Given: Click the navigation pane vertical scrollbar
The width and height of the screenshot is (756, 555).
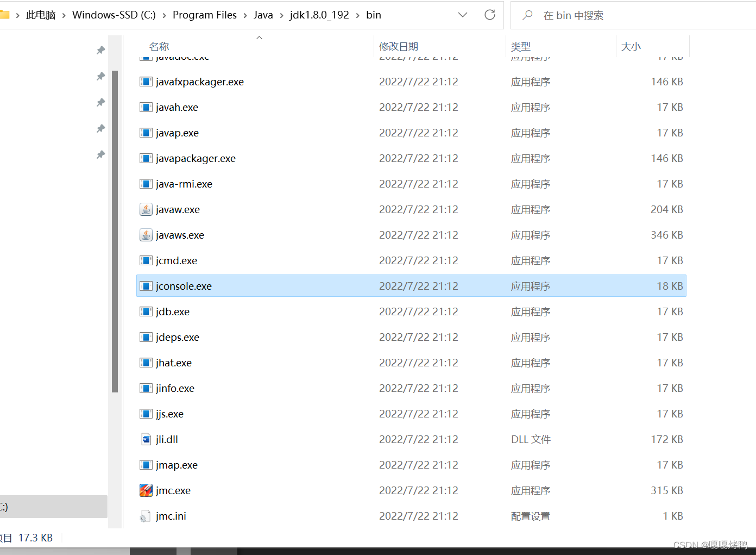Looking at the screenshot, I should [115, 231].
